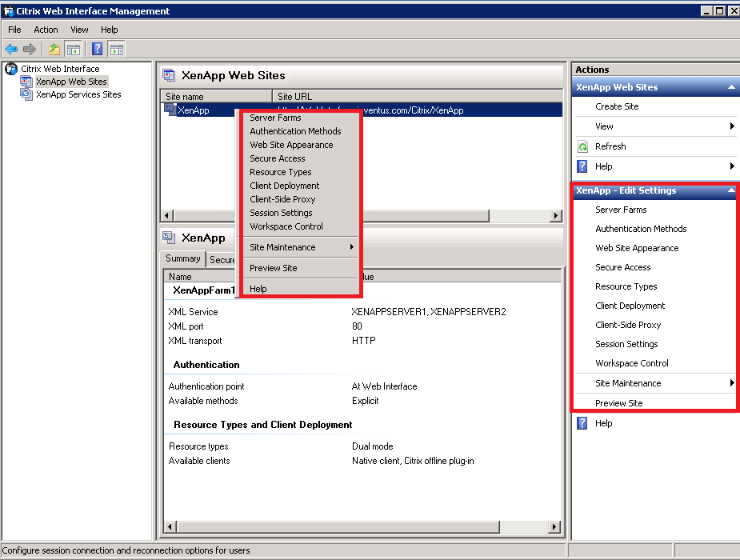The image size is (740, 560).
Task: Click the Refresh icon in Actions pane
Action: (x=583, y=146)
